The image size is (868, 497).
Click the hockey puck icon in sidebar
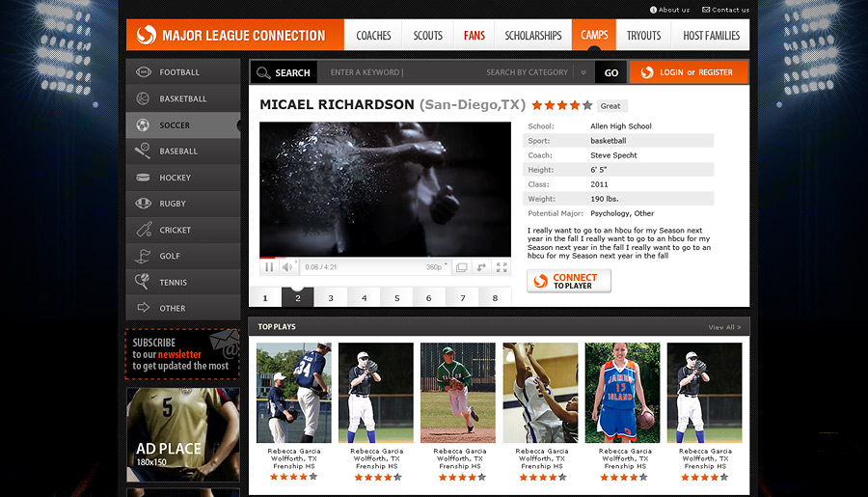click(x=143, y=178)
